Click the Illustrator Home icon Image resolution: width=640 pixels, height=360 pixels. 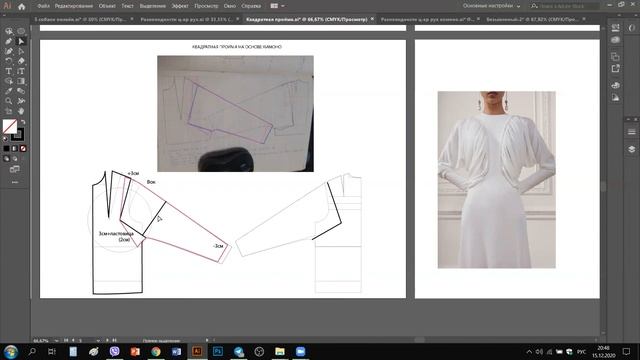[x=22, y=6]
